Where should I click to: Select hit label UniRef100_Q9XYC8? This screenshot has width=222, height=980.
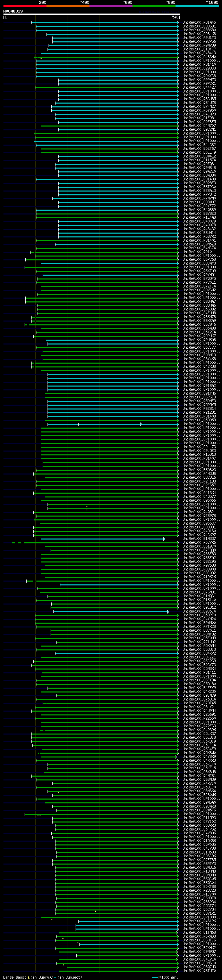(x=199, y=76)
